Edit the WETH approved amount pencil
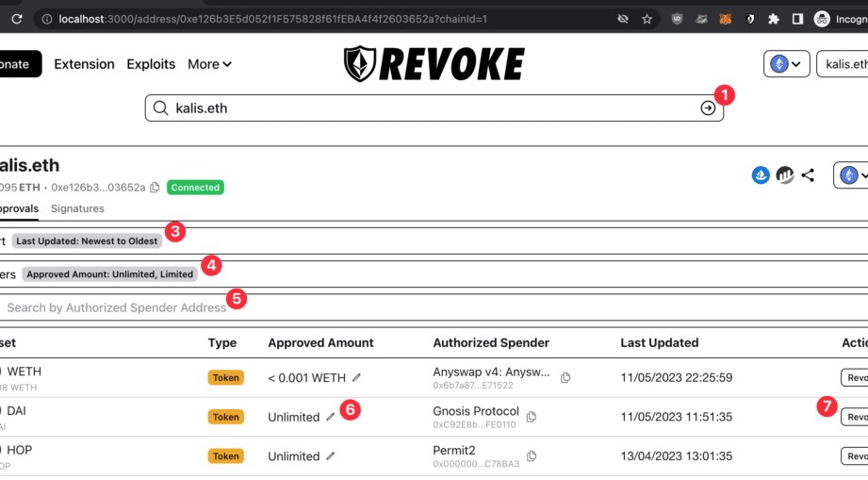 [356, 377]
